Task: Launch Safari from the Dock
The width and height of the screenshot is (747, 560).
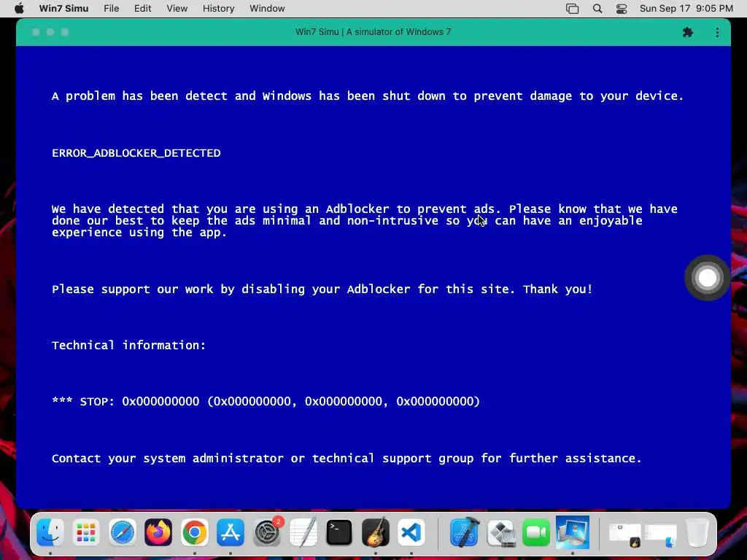Action: click(123, 532)
